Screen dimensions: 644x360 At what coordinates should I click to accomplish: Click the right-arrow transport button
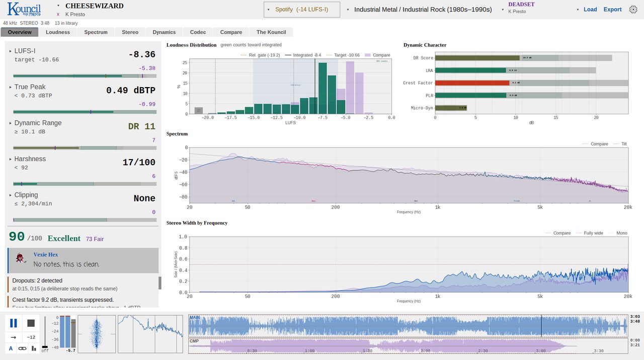14,337
